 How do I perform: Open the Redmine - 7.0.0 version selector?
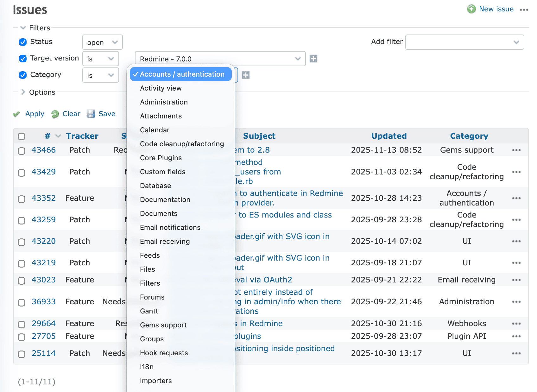(220, 59)
